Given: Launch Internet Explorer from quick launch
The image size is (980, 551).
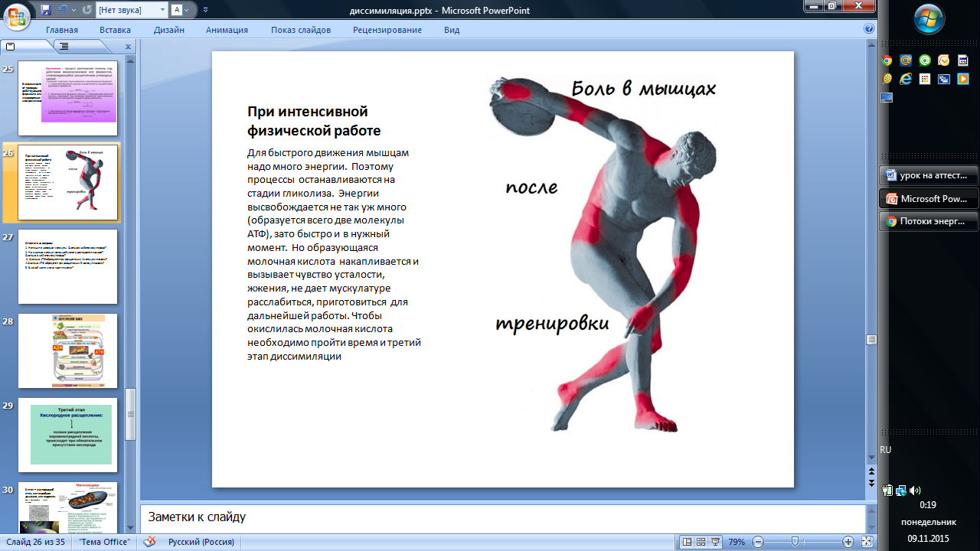Looking at the screenshot, I should [906, 79].
